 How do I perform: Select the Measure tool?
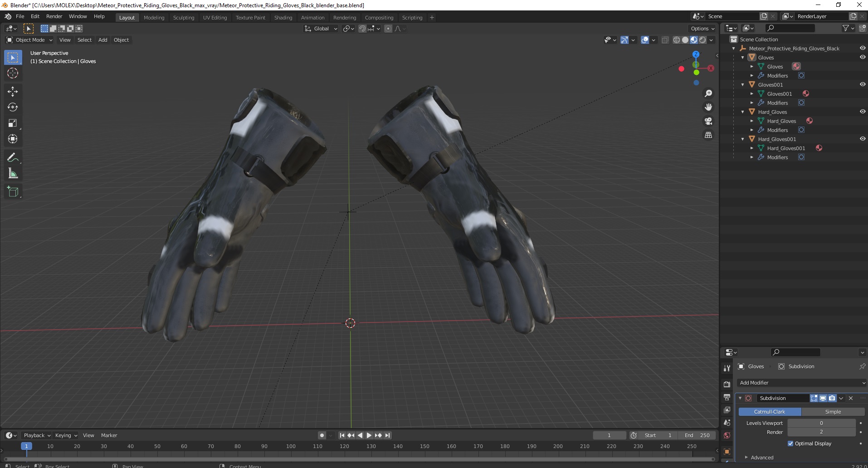[x=13, y=173]
